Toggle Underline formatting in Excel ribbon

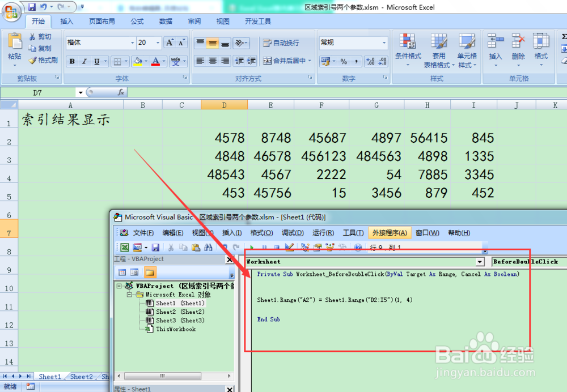[x=96, y=61]
